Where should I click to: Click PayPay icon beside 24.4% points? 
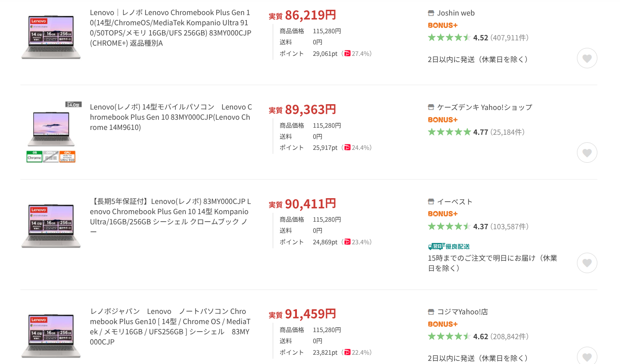[347, 148]
